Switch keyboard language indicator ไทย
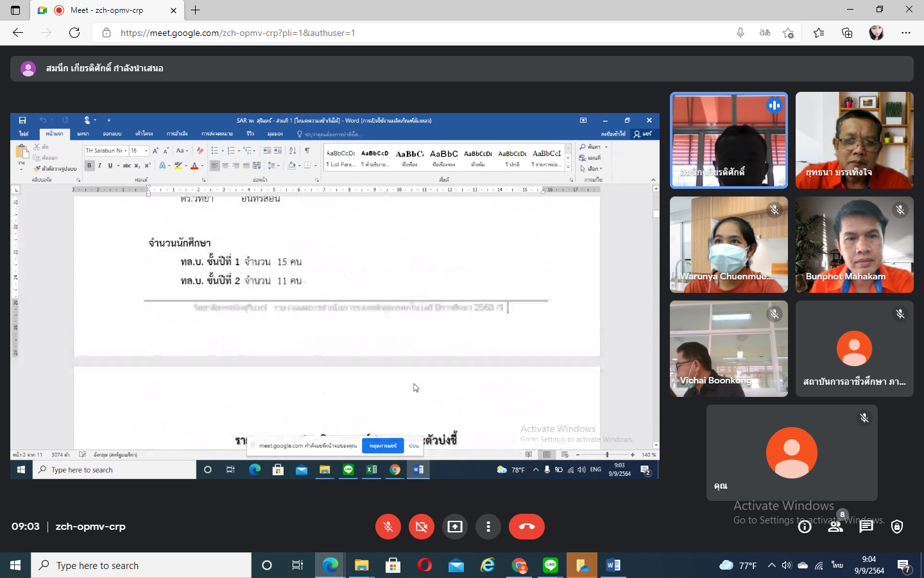This screenshot has width=924, height=578. (837, 565)
